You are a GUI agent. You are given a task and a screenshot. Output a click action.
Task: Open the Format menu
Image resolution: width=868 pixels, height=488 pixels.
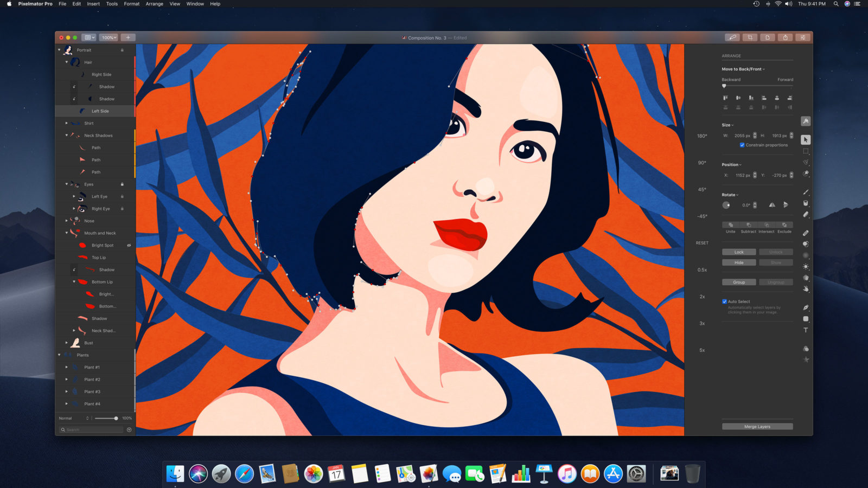tap(131, 4)
